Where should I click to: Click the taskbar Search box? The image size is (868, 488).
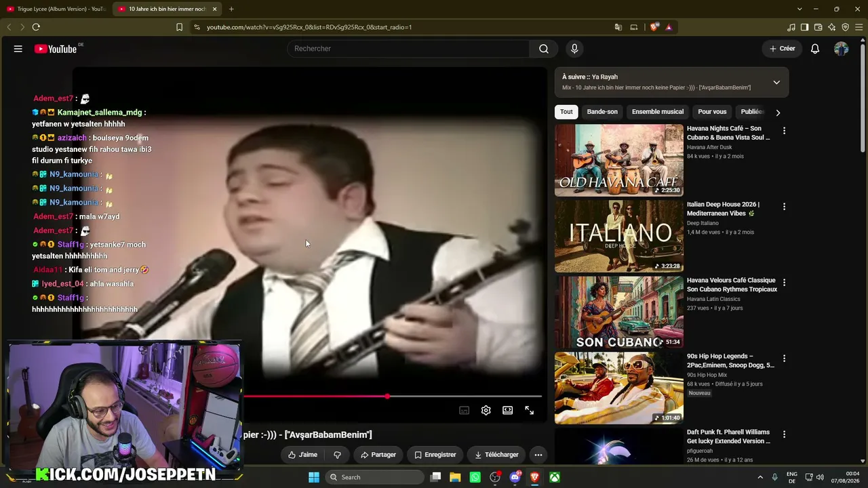click(374, 477)
